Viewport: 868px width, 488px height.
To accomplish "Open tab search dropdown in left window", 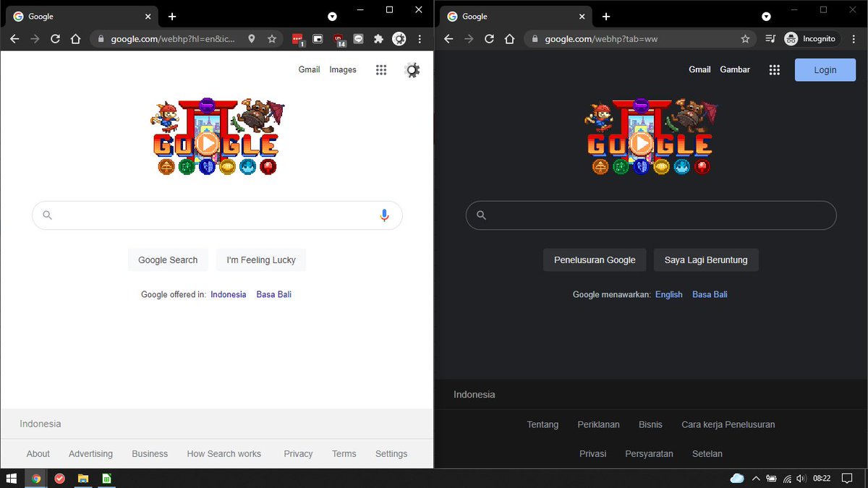I will pos(332,17).
